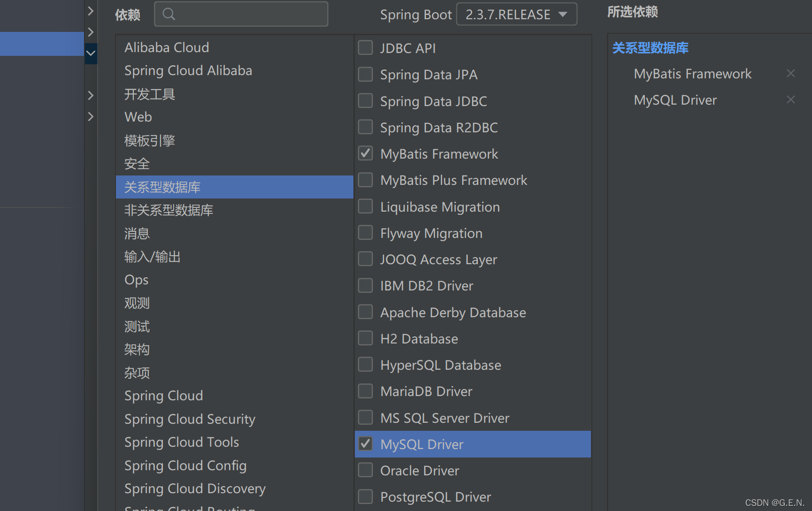
Task: Enable Spring Data JPA dependency
Action: 365,74
